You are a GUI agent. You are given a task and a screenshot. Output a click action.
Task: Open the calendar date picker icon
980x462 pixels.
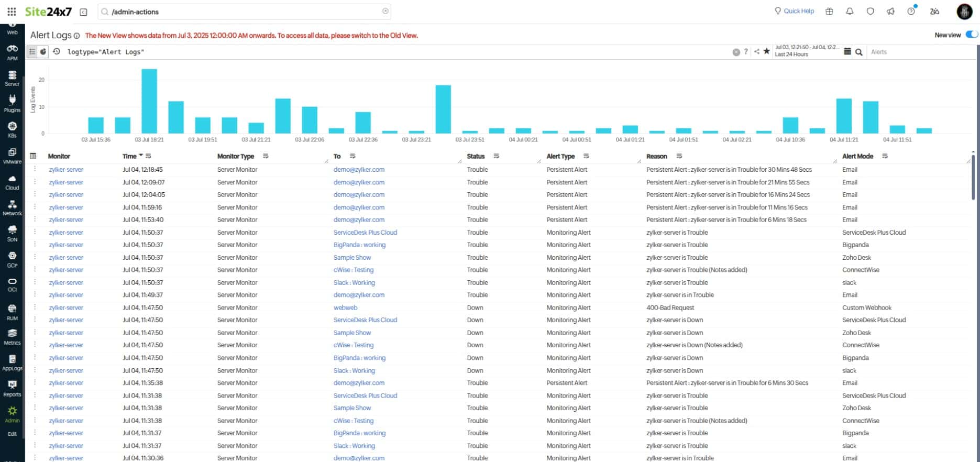point(847,51)
